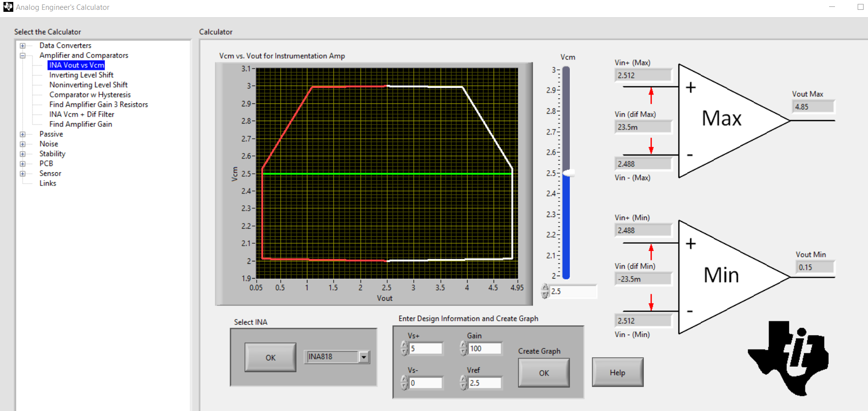The width and height of the screenshot is (868, 411).
Task: Click the Vin (dif Min) value -23.5m
Action: 643,279
